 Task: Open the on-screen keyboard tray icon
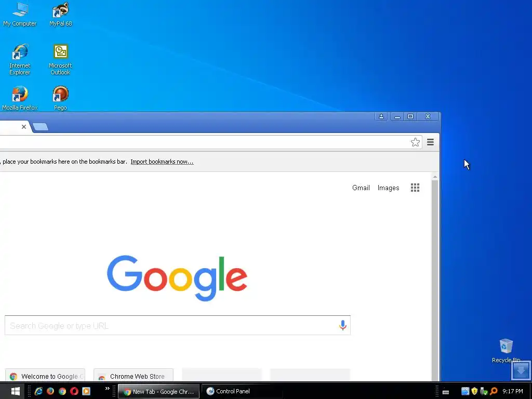coord(446,392)
